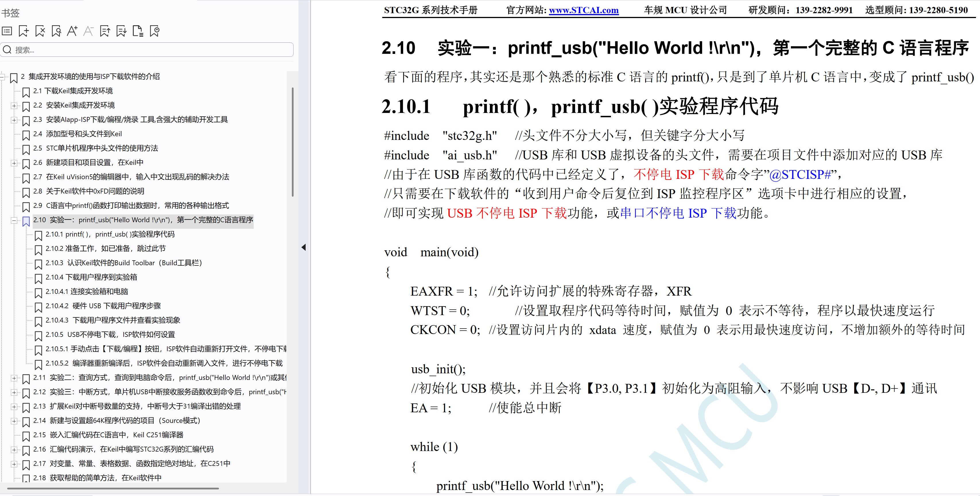Expand the 2.3 安装AIapp-ISP node
The height and width of the screenshot is (496, 980).
tap(14, 120)
